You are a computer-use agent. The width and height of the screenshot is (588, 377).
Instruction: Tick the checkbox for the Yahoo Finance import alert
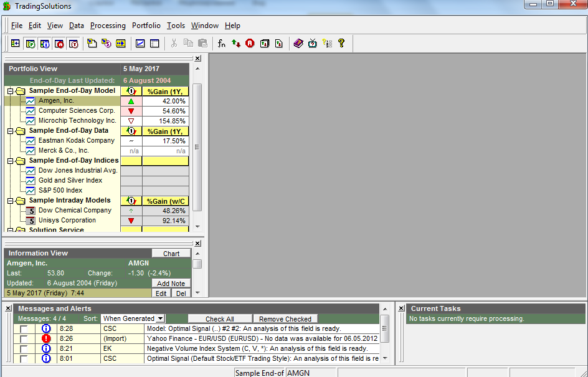click(24, 338)
